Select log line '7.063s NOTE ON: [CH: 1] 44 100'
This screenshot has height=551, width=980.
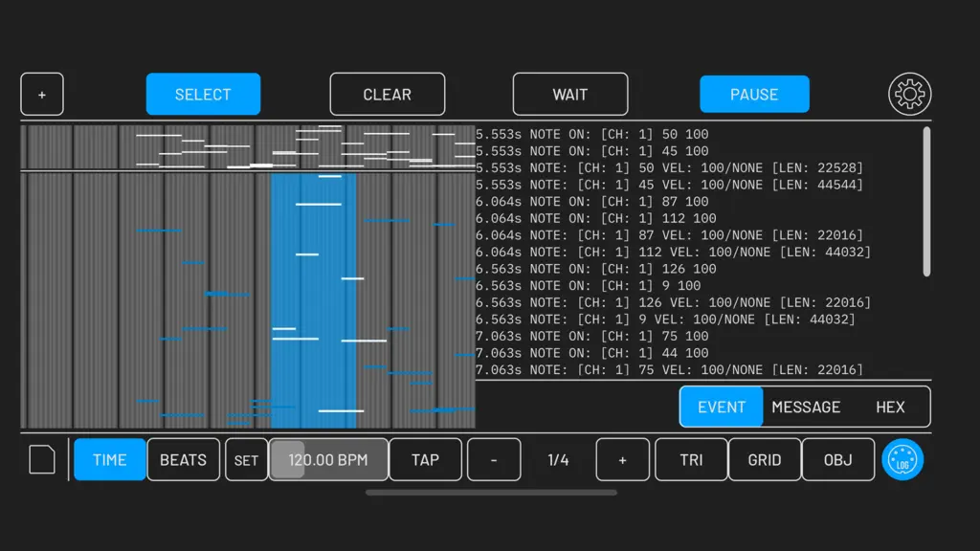[591, 353]
